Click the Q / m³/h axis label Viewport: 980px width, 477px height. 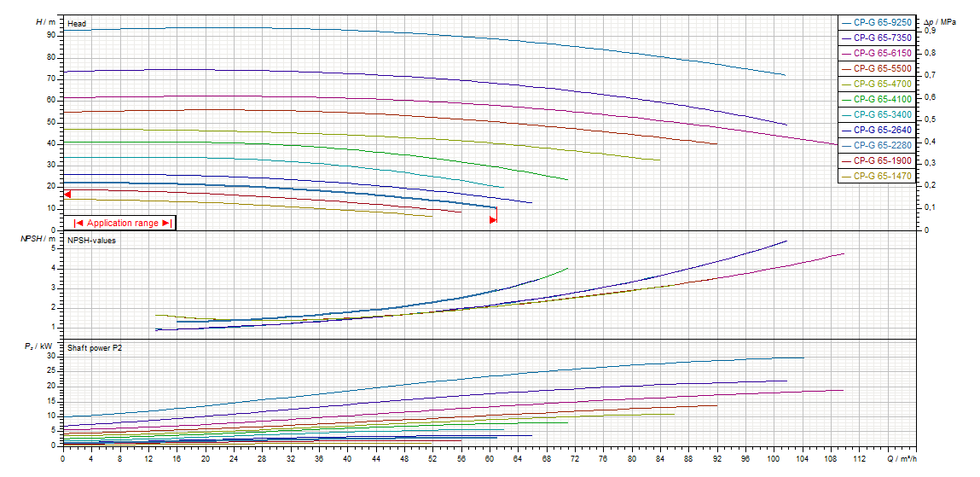(898, 458)
